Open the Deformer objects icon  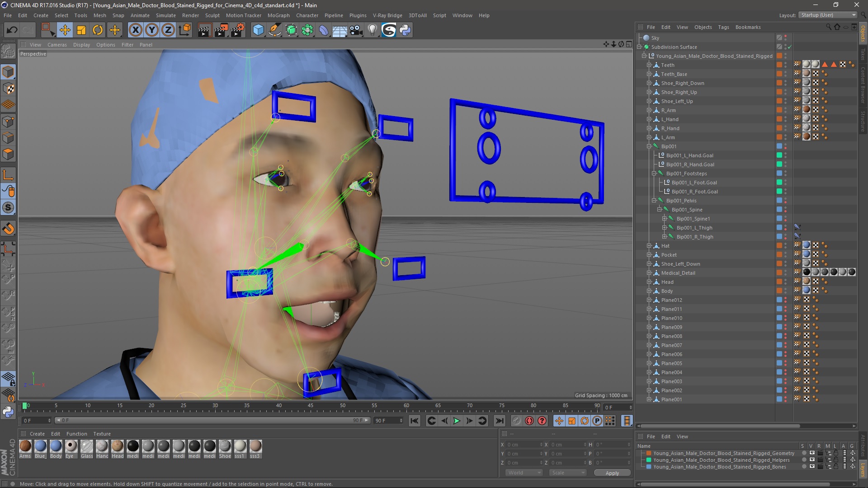(324, 30)
